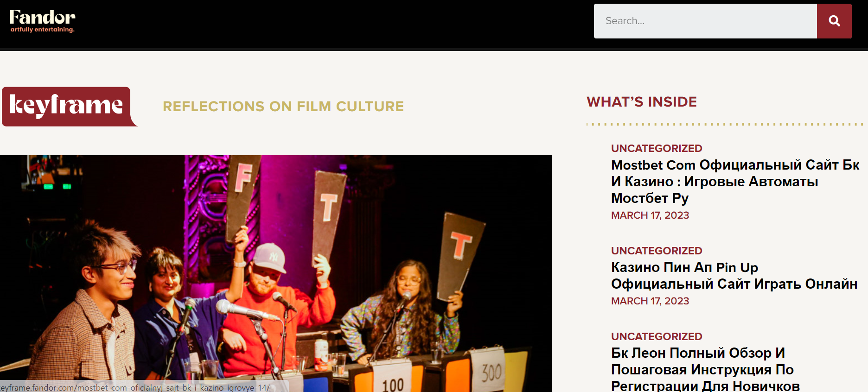Select Uncategorized label above Бк Леон article
Viewport: 868px width, 392px height.
(x=657, y=336)
